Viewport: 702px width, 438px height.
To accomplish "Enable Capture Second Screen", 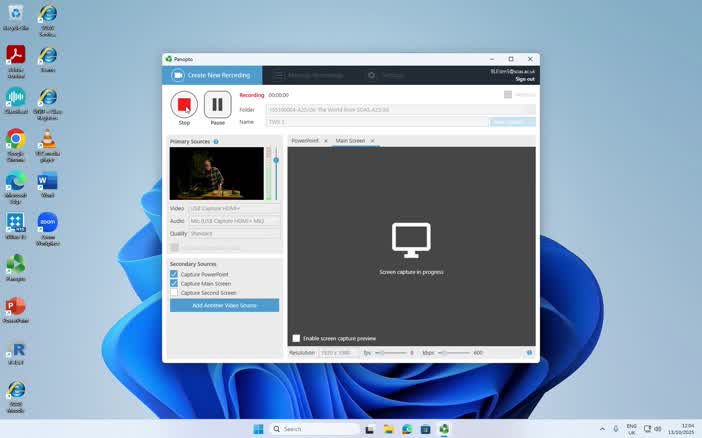I will [174, 292].
